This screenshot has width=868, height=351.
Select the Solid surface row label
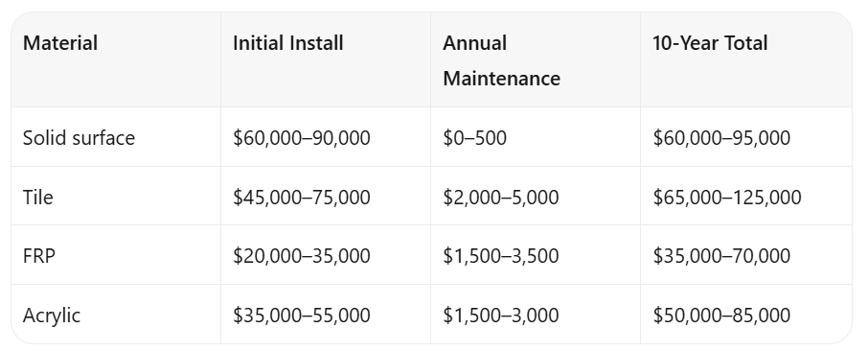pos(79,137)
